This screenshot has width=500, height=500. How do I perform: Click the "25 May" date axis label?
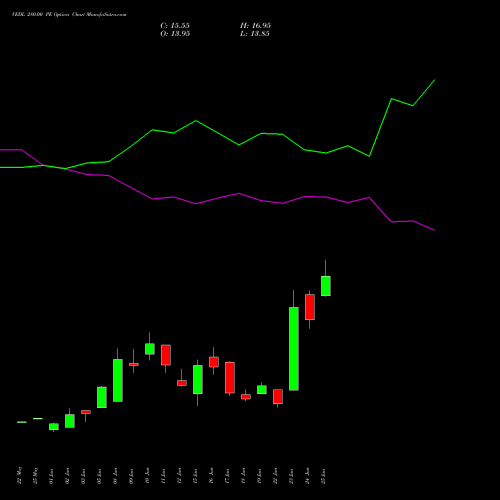pyautogui.click(x=35, y=475)
